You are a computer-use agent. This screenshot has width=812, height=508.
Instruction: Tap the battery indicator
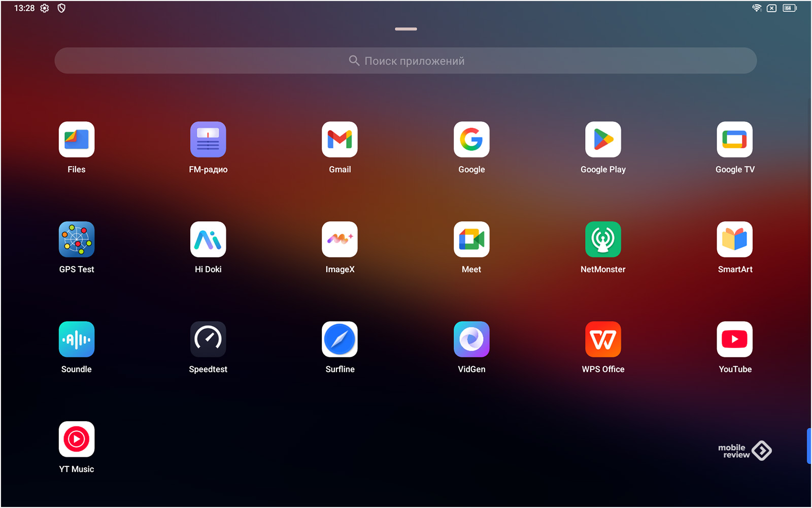pyautogui.click(x=790, y=8)
